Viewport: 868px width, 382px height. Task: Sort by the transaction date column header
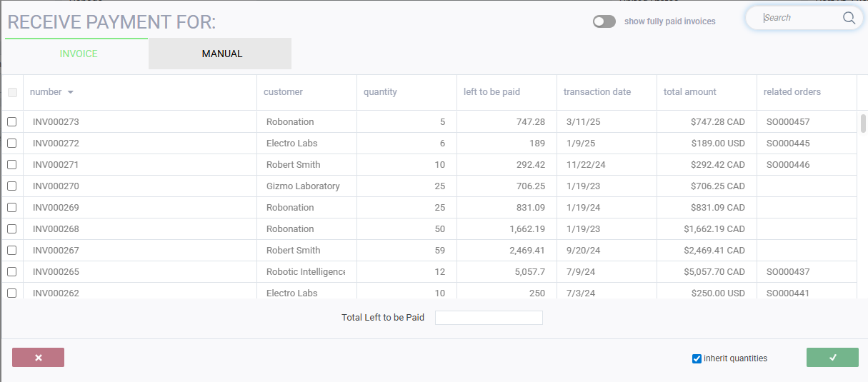597,92
